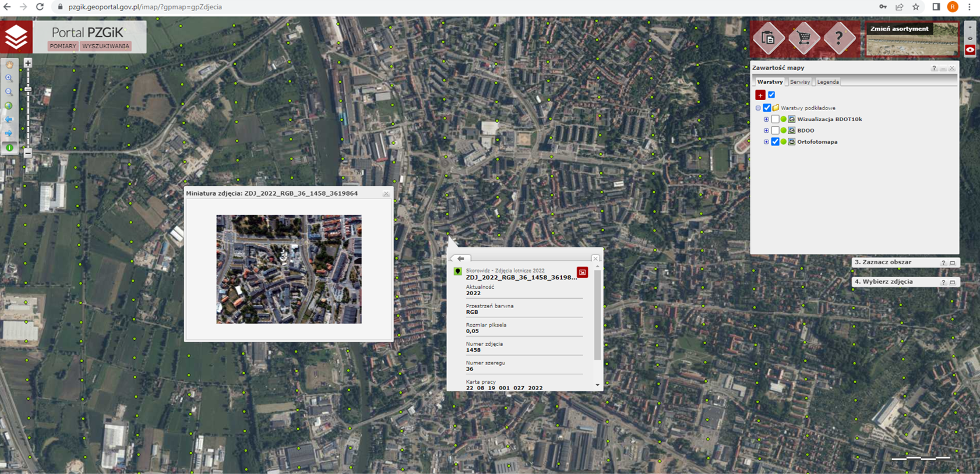Uncheck the Ortofotomapa layer checkbox
Image resolution: width=980 pixels, height=474 pixels.
[775, 142]
